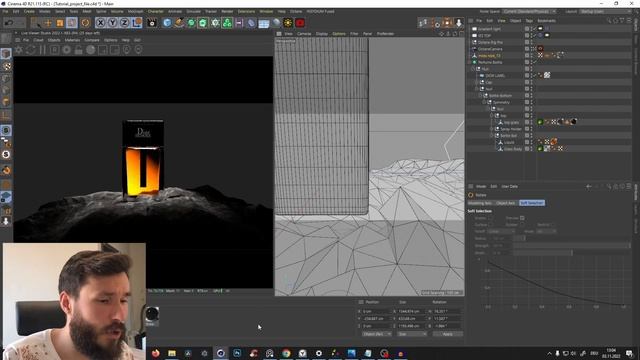
Task: Click the black sphere material tag on top glass row
Action: point(574,122)
